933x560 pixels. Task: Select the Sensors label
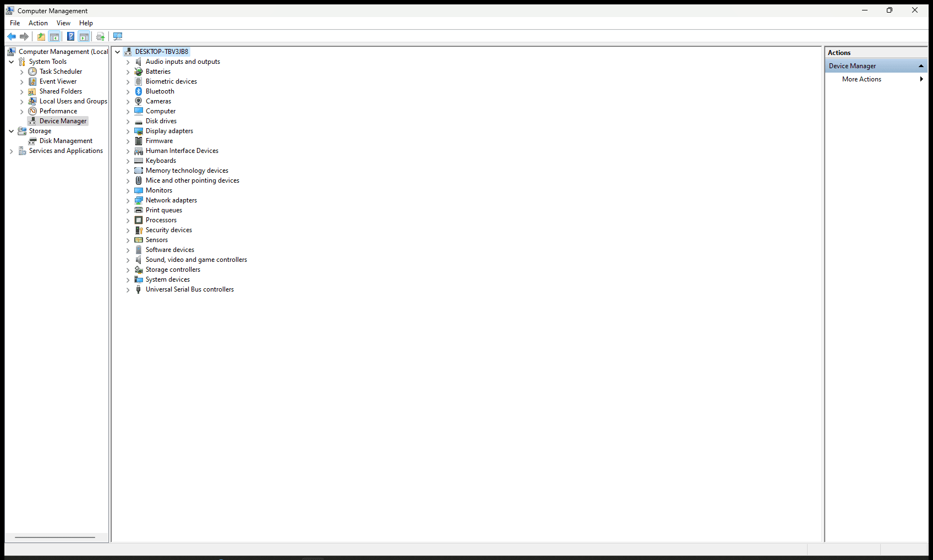point(157,240)
